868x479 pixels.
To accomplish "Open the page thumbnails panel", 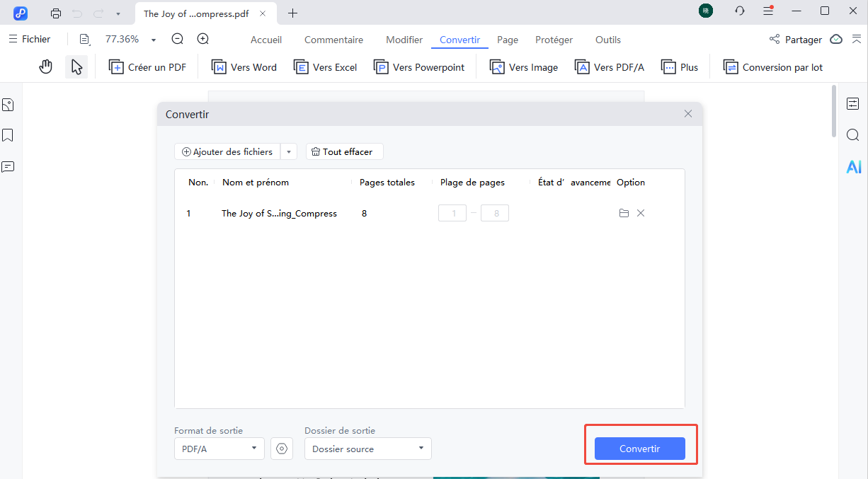I will [8, 104].
